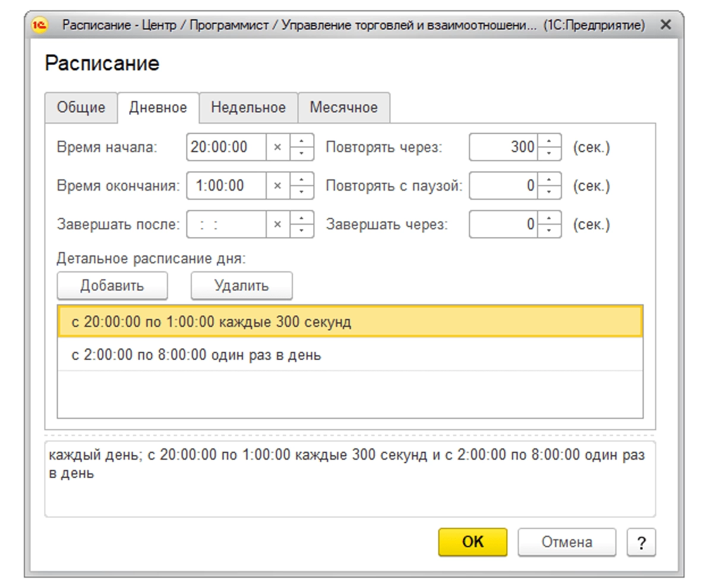
Task: Decrease Завершать через seconds value
Action: pyautogui.click(x=549, y=232)
